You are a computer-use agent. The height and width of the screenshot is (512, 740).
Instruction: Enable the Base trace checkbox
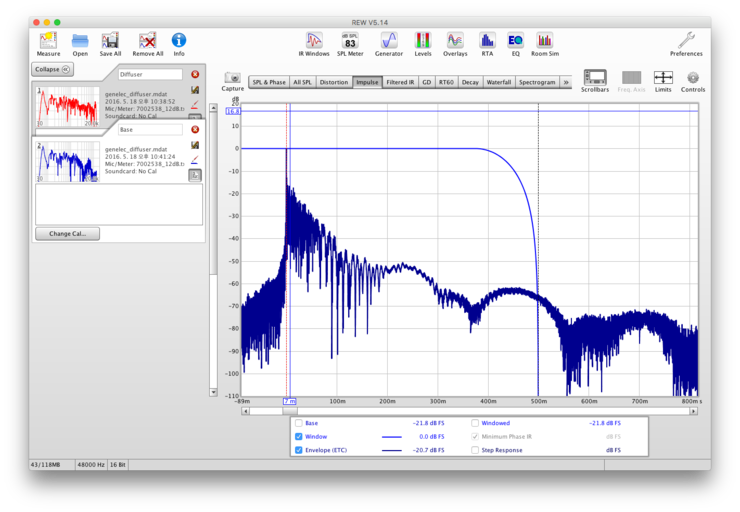[x=299, y=423]
